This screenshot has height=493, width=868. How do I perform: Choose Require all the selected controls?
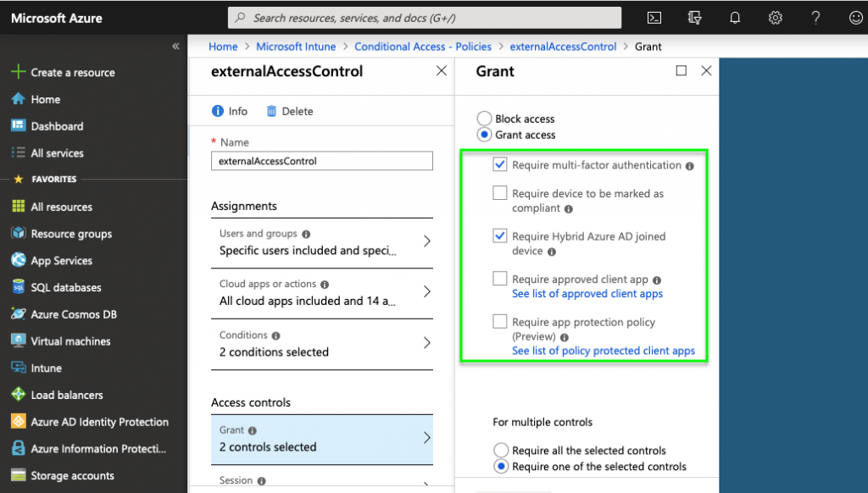501,451
